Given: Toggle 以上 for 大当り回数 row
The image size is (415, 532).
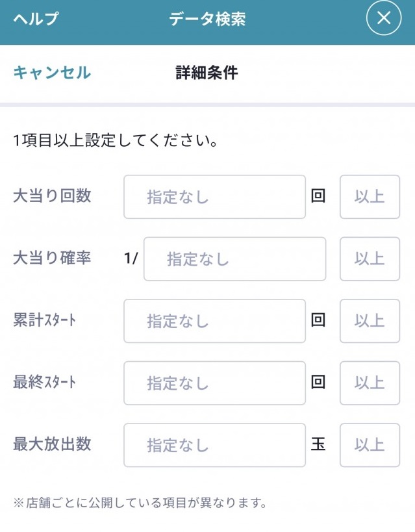Looking at the screenshot, I should [370, 197].
